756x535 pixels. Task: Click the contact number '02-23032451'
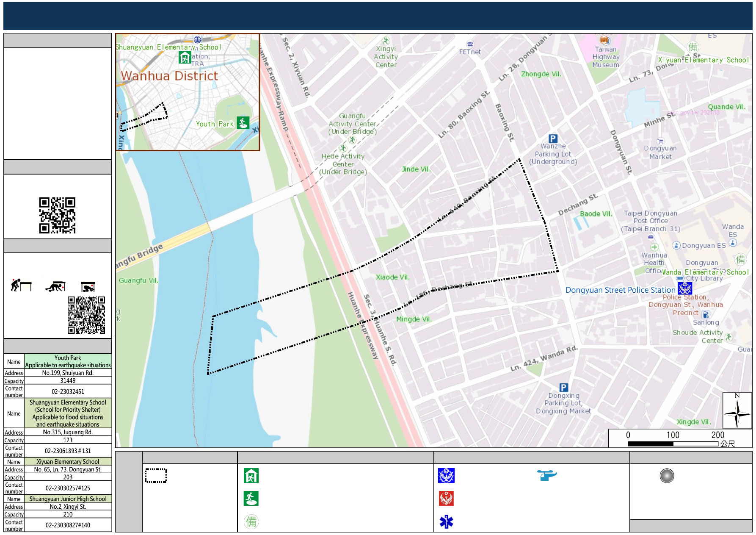tap(68, 391)
